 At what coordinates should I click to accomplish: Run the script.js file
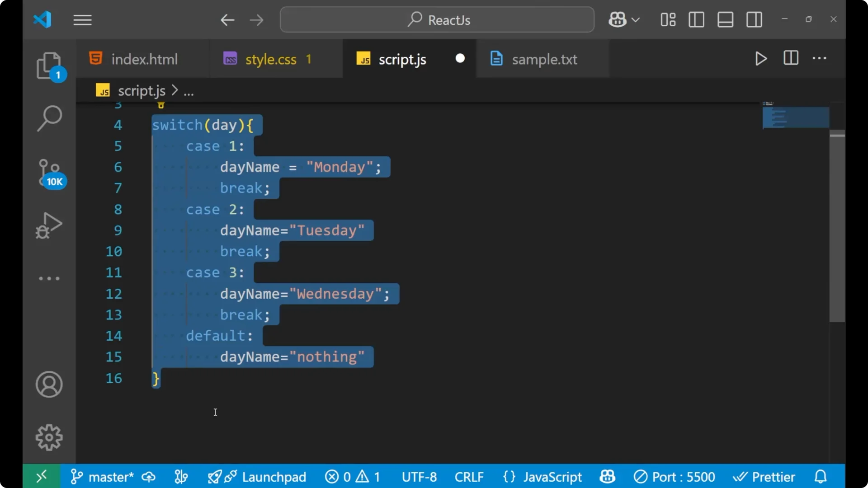[761, 59]
